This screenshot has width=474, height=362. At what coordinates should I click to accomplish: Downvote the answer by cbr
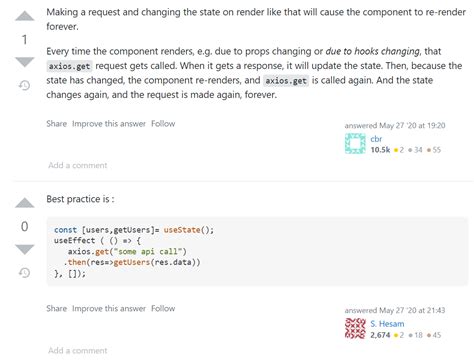[25, 62]
